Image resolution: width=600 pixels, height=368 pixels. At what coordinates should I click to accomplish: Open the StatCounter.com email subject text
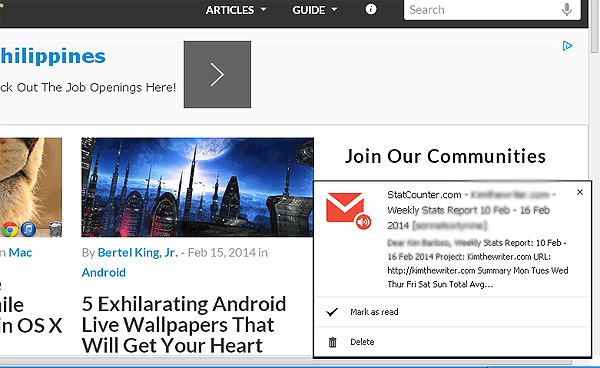pos(471,210)
